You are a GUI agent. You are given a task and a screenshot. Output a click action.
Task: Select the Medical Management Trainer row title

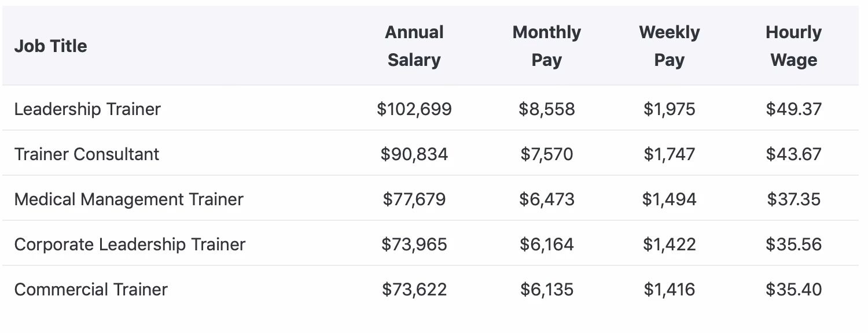click(x=128, y=199)
